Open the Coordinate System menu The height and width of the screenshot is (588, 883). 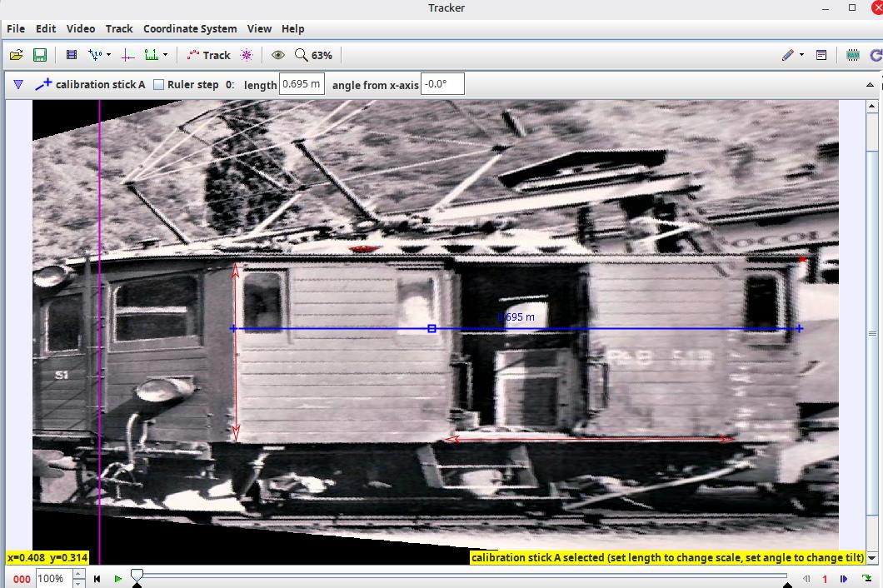(x=189, y=28)
